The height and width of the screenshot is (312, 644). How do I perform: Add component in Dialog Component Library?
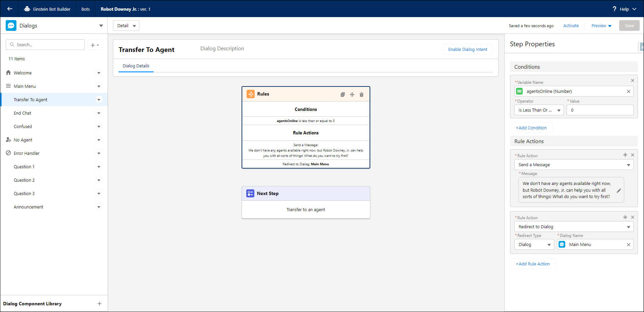pyautogui.click(x=100, y=304)
